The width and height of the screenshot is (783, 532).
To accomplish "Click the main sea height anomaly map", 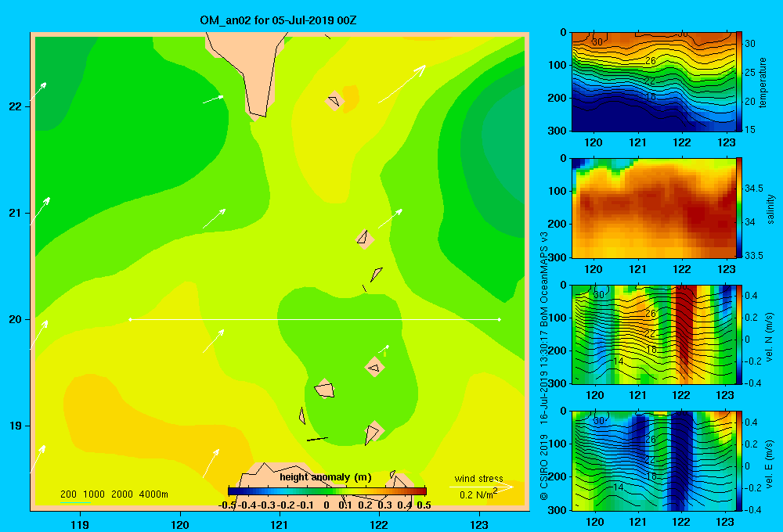I will point(280,271).
